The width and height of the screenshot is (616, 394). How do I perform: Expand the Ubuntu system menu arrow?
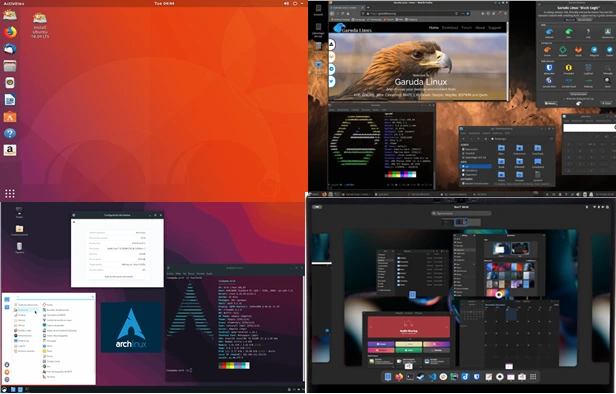click(x=302, y=3)
